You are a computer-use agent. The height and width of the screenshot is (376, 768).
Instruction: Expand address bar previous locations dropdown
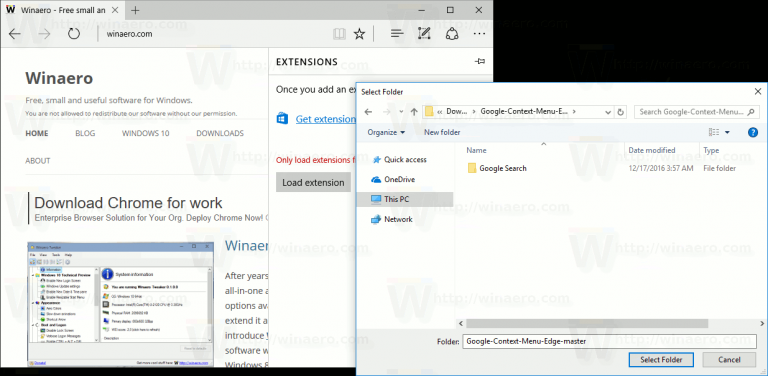tap(608, 112)
